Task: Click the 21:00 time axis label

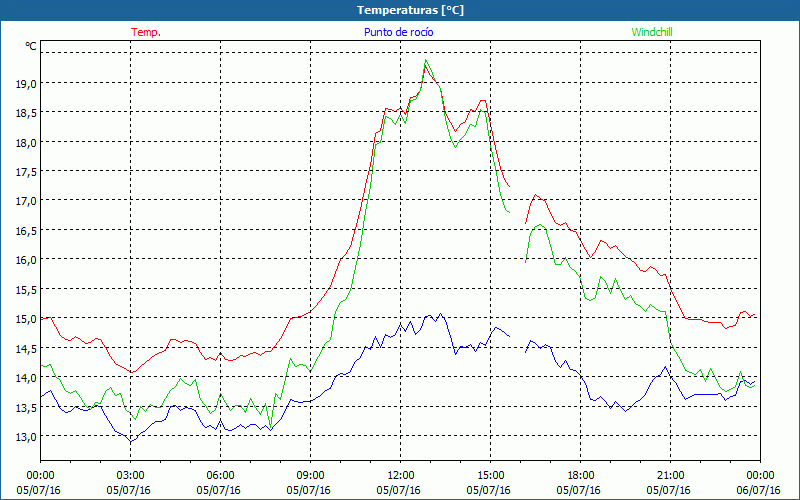Action: tap(670, 476)
